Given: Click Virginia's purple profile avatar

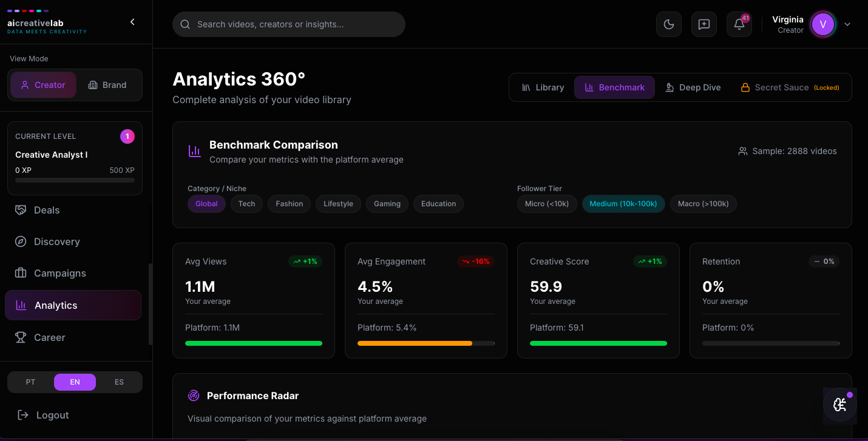Looking at the screenshot, I should [x=823, y=24].
